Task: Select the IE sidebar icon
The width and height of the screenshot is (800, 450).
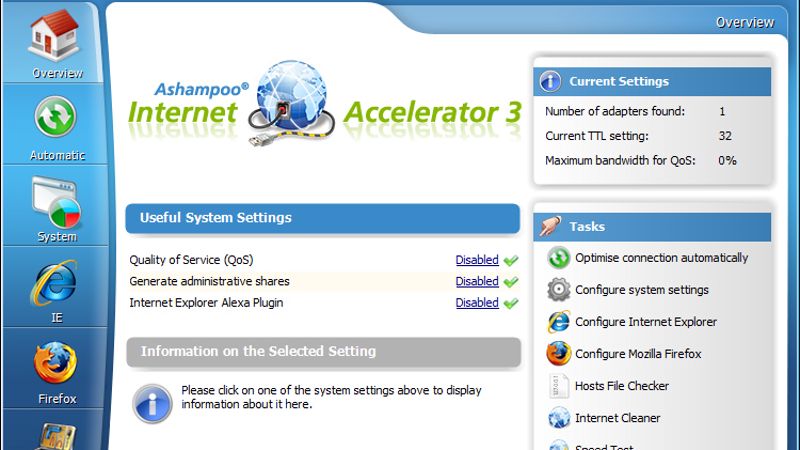Action: (x=54, y=283)
